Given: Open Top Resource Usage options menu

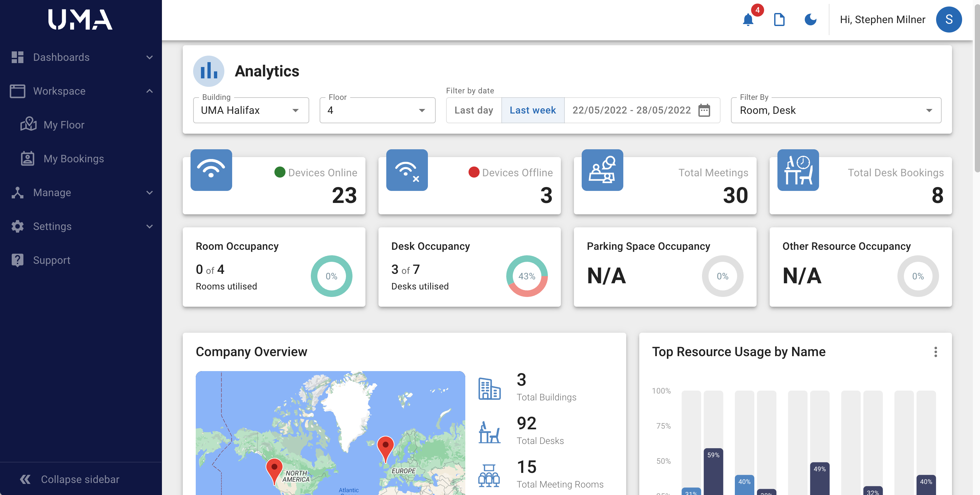Looking at the screenshot, I should tap(935, 352).
